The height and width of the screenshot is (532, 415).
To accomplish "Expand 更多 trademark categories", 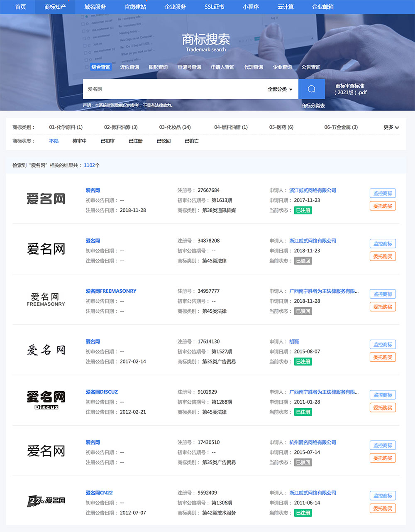I will (391, 127).
